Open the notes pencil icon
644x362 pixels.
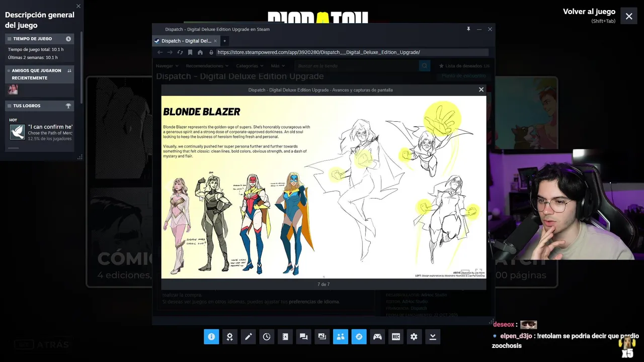248,337
